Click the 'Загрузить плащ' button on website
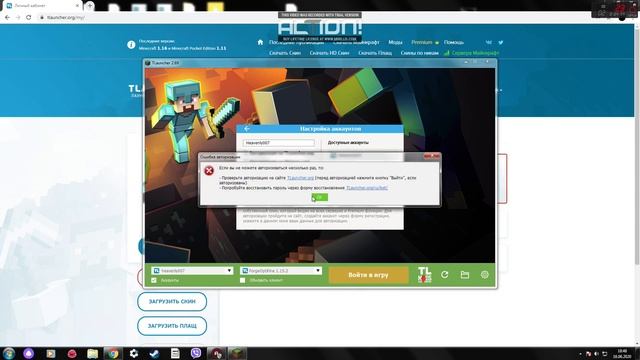Screen dimensions: 640x360 (x=172, y=326)
